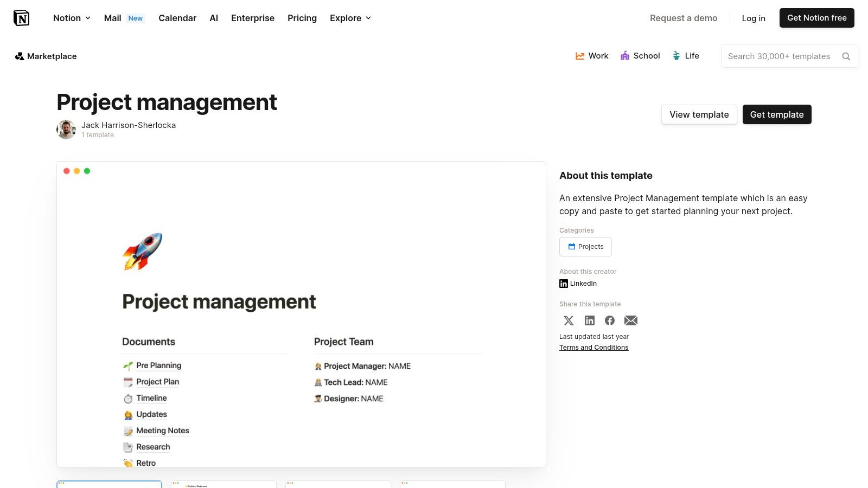Click the Timeline stopwatch icon
868x488 pixels.
[x=128, y=399]
